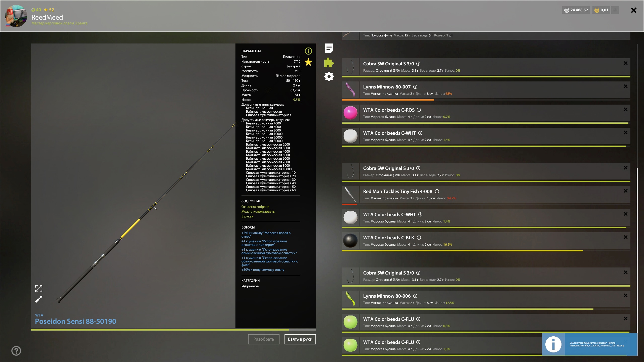
Task: Open the puzzle-piece rig components tab
Action: [329, 62]
